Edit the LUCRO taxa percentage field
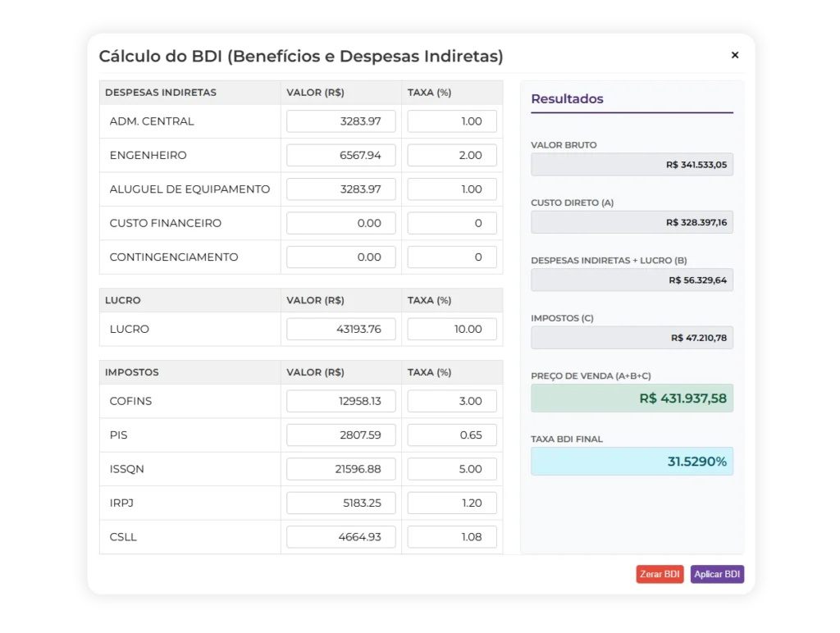 tap(452, 329)
